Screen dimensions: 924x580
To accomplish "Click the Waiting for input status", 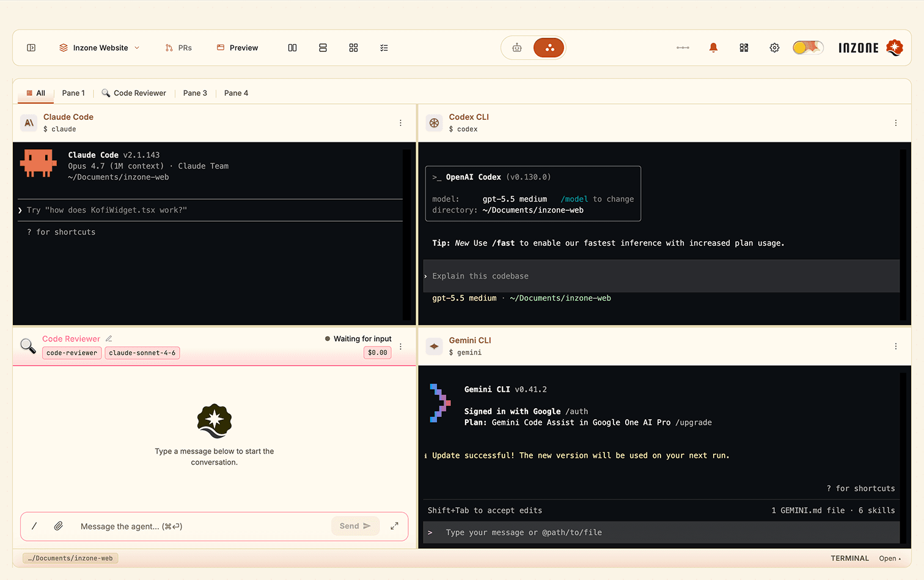I will [x=358, y=339].
